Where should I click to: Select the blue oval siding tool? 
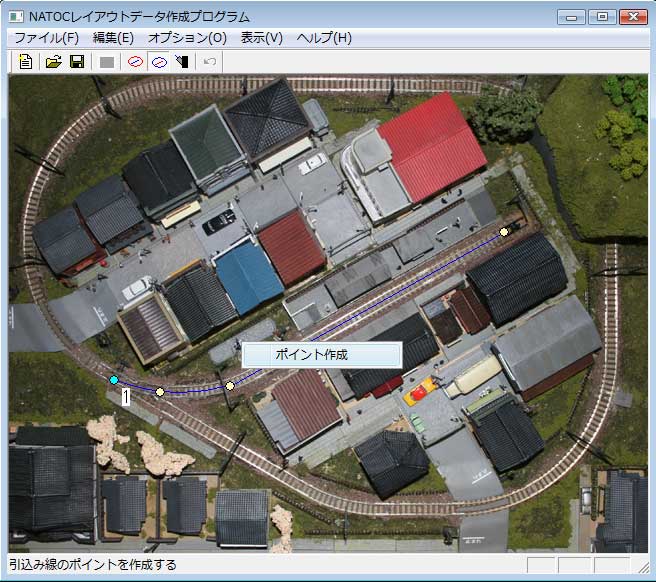[159, 62]
